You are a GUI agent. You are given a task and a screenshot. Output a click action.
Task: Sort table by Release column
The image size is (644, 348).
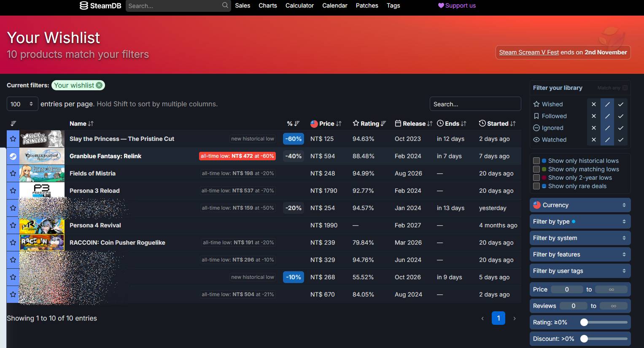(x=414, y=124)
